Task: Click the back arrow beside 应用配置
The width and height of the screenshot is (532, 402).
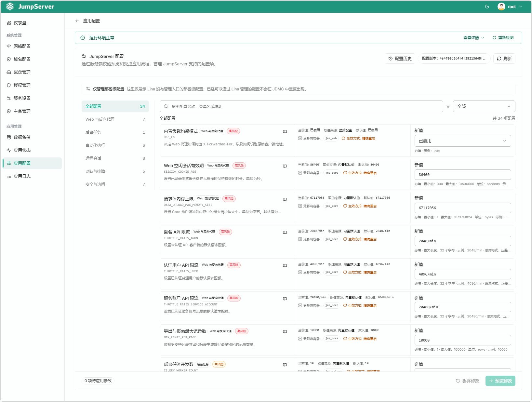Action: [x=77, y=21]
